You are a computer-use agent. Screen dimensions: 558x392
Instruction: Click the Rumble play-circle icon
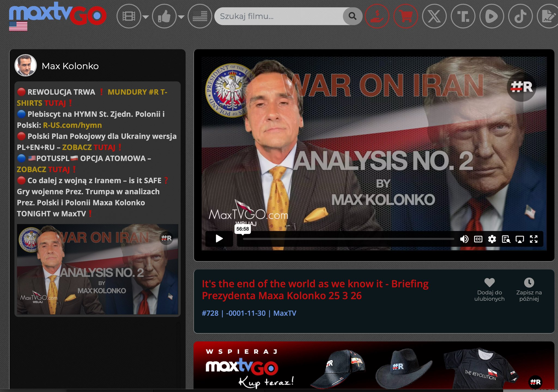point(492,17)
